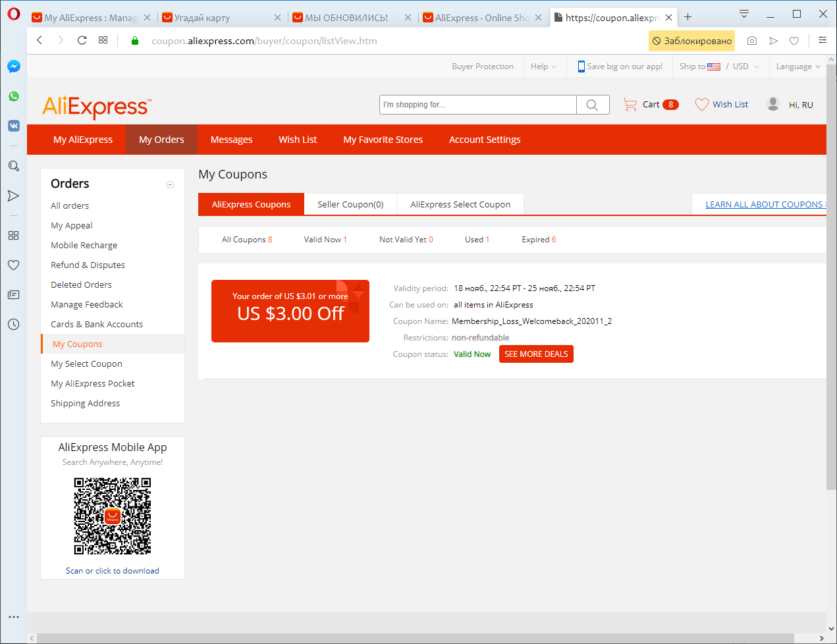Click the 'Заблокировано' blocker badge
This screenshot has width=837, height=644.
pos(692,41)
